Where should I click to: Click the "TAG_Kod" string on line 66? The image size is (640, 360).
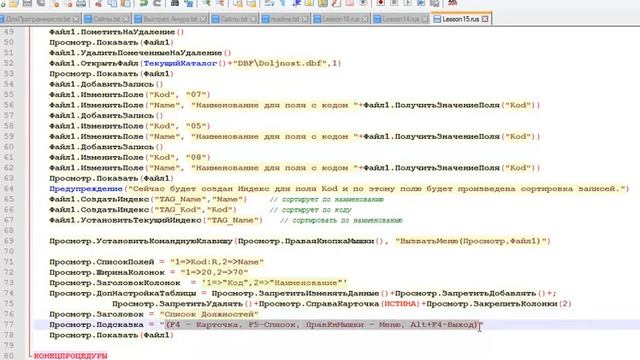coord(178,210)
